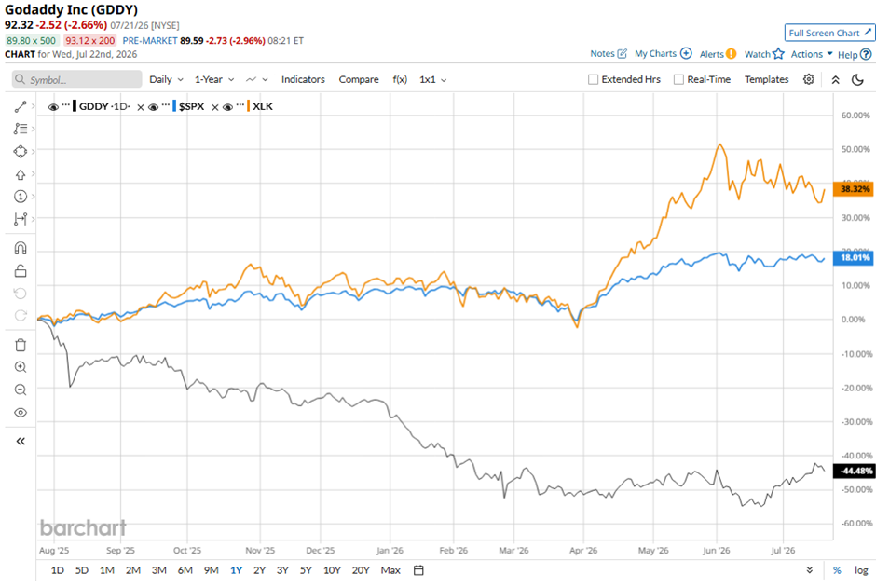
Task: Zoom out of the chart
Action: pyautogui.click(x=21, y=390)
